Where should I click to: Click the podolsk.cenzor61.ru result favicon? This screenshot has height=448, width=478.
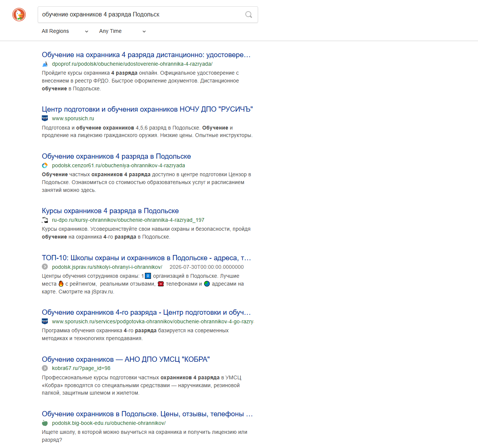[x=45, y=165]
